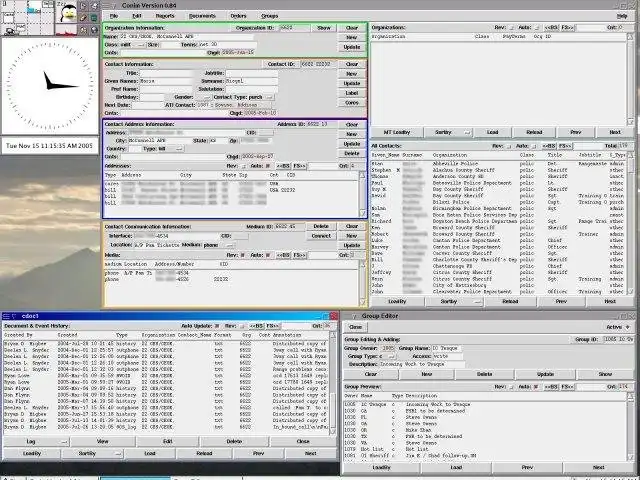Select 'Abbeville Police' row in All Contacts
Viewport: 640px width, 480px height.
[497, 164]
